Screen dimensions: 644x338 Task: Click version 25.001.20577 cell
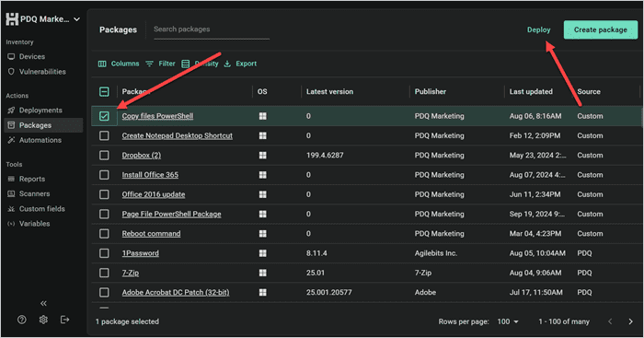point(329,292)
